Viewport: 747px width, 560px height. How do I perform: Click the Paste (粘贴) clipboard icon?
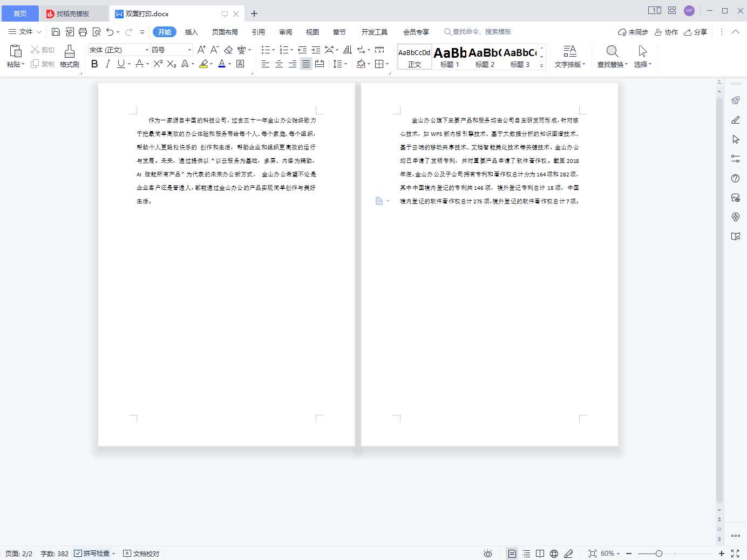[x=16, y=51]
